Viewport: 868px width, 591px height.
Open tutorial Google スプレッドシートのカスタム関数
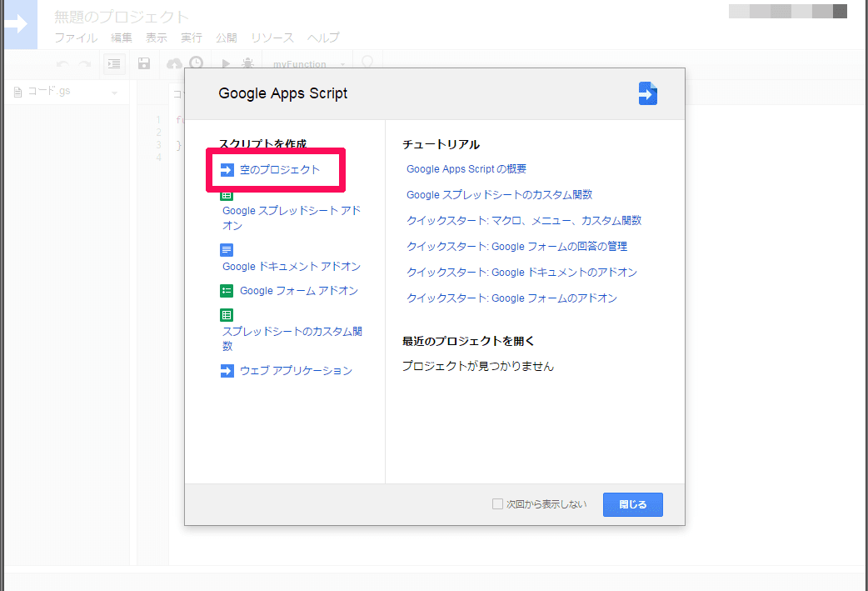coord(499,195)
